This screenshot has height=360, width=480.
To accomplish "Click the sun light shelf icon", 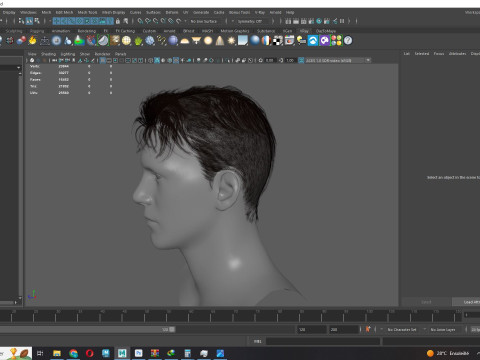I will coord(231,41).
